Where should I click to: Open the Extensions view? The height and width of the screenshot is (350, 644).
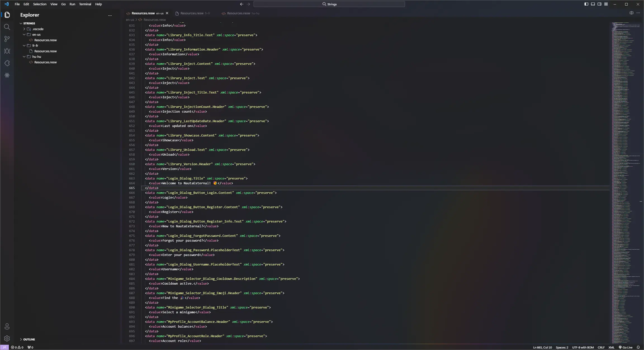(x=7, y=63)
